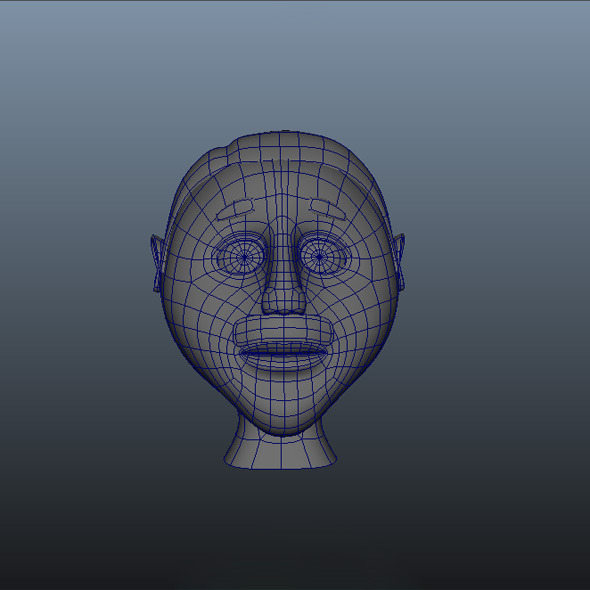Select the nose on the head mesh

tap(284, 276)
